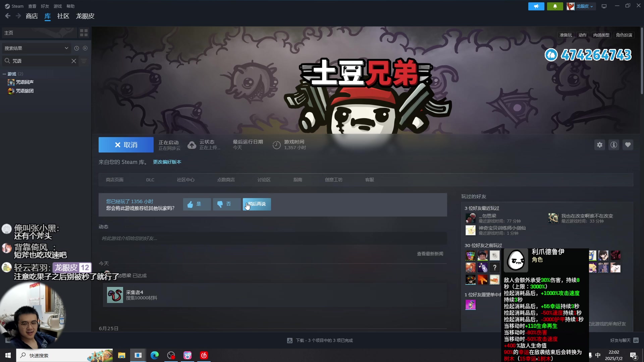
Task: Click the 稍后再说 button
Action: (257, 204)
